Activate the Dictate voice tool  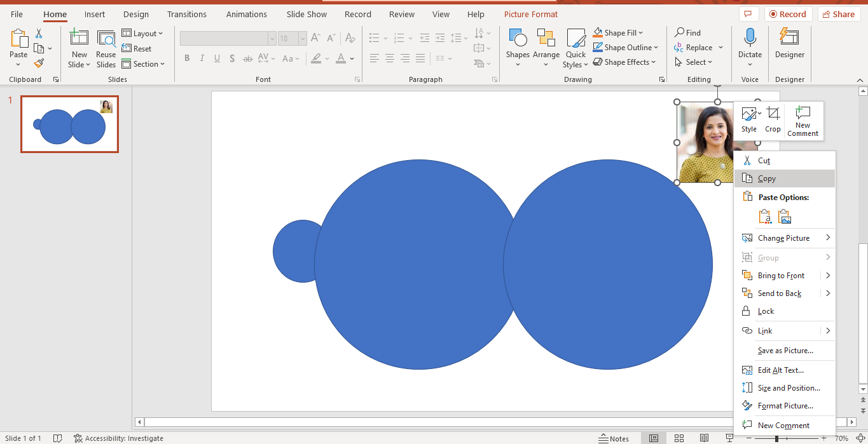(749, 44)
